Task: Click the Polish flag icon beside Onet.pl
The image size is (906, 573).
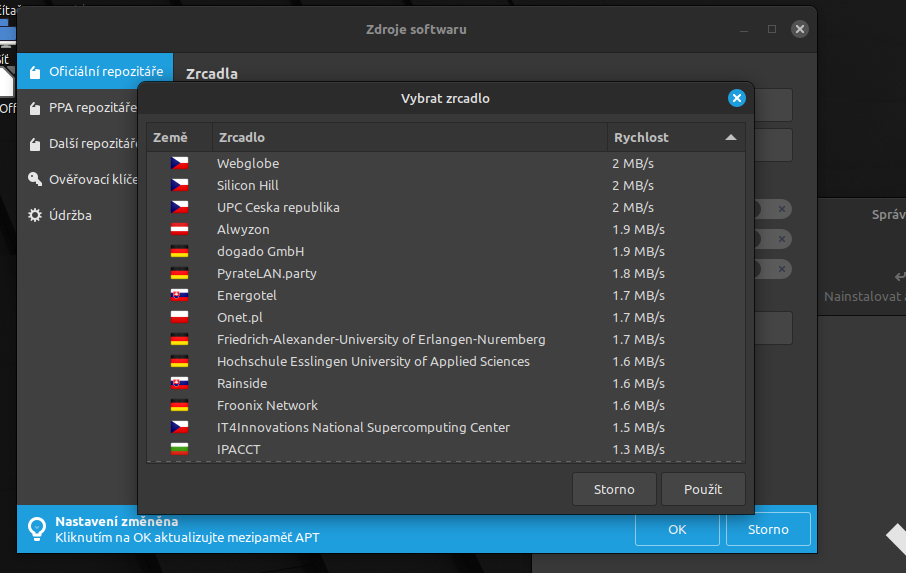Action: (179, 317)
